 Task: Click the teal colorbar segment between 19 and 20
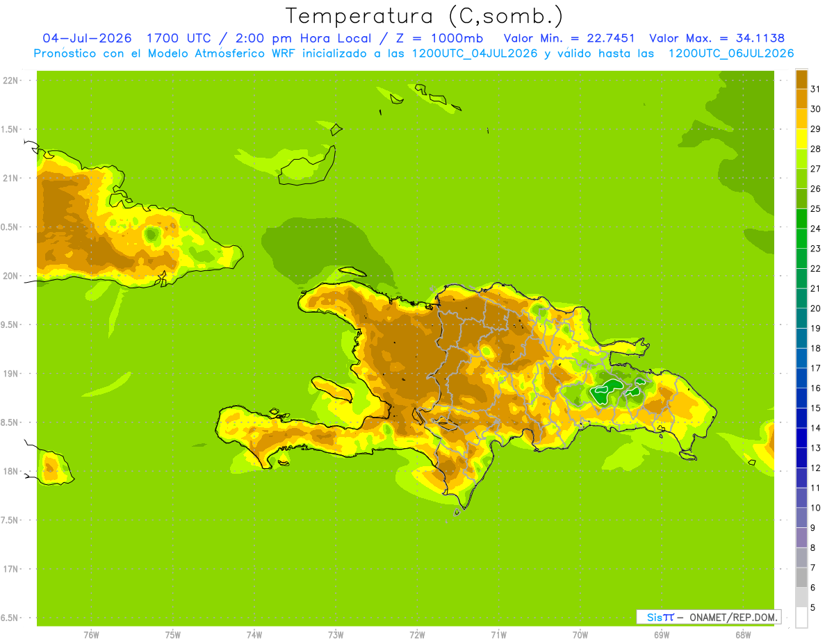pyautogui.click(x=801, y=318)
